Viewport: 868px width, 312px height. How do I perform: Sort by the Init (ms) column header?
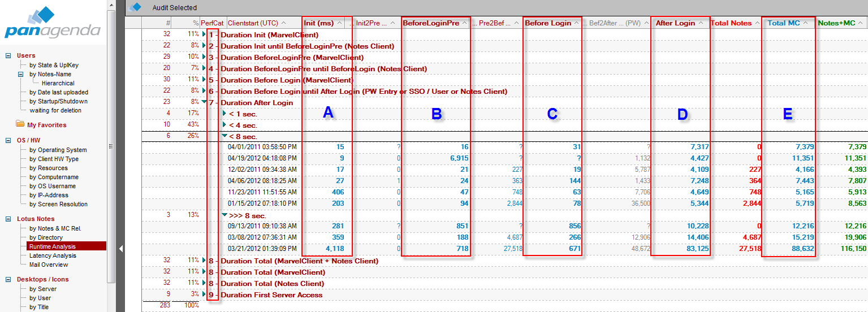(322, 23)
